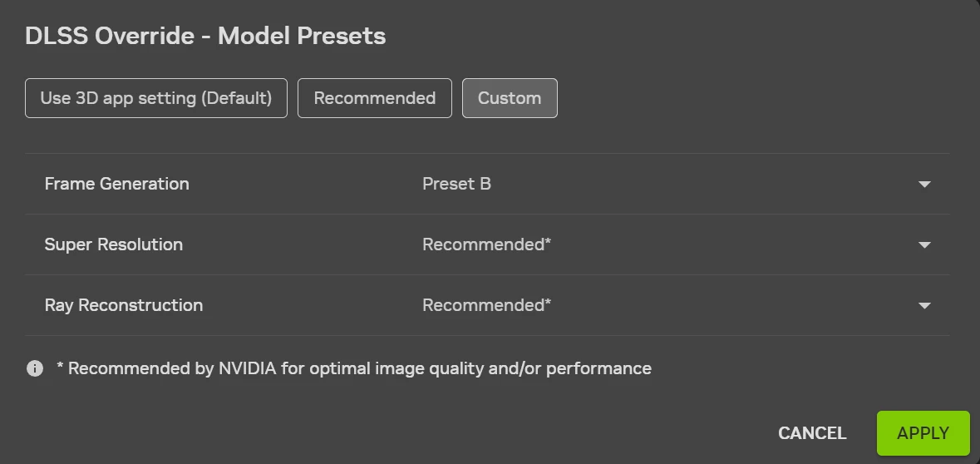This screenshot has width=980, height=464.
Task: Expand the Super Resolution dropdown arrow
Action: (923, 244)
